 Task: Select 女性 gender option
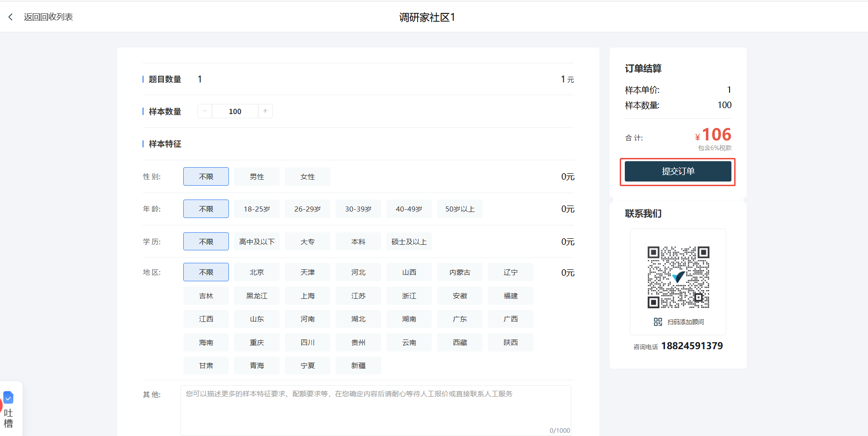pyautogui.click(x=307, y=177)
